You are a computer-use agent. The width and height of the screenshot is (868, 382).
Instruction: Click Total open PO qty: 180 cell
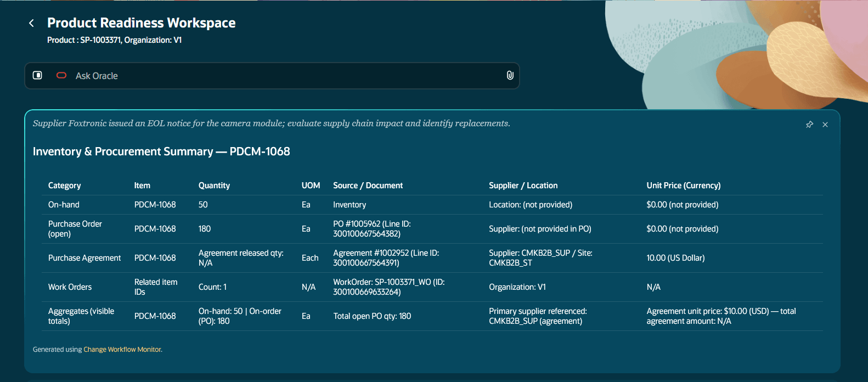click(x=372, y=316)
